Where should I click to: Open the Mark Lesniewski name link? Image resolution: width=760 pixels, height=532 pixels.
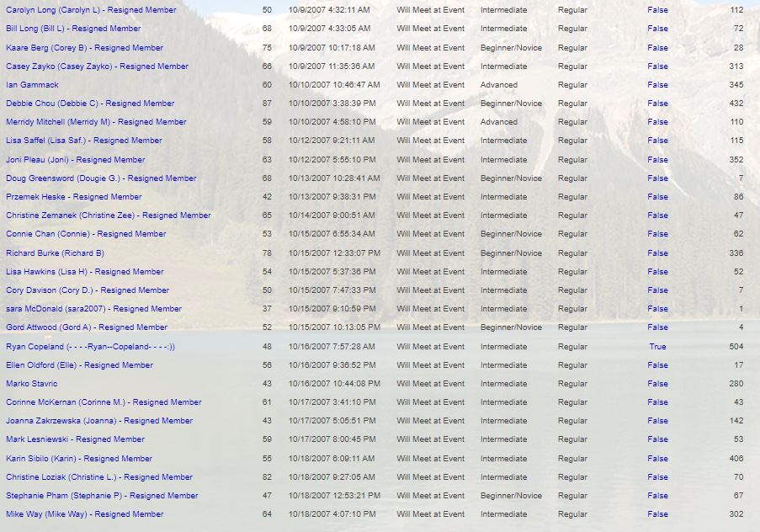click(75, 439)
